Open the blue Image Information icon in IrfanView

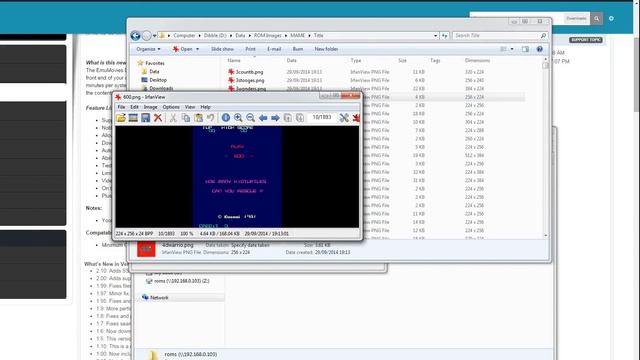tap(226, 118)
